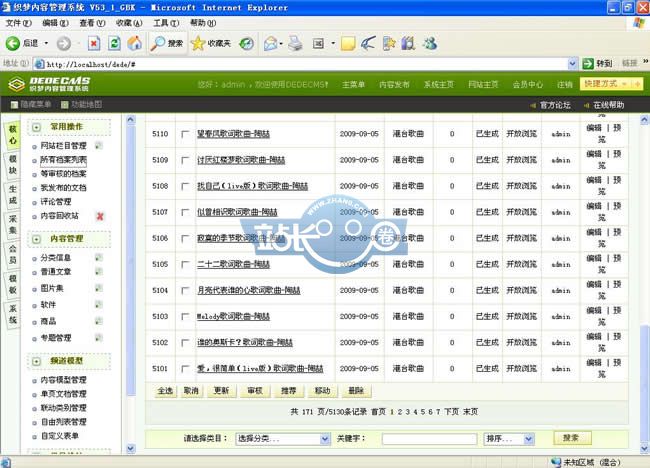Select the 核心 vertical sidebar tab
650x468 pixels.
12,135
